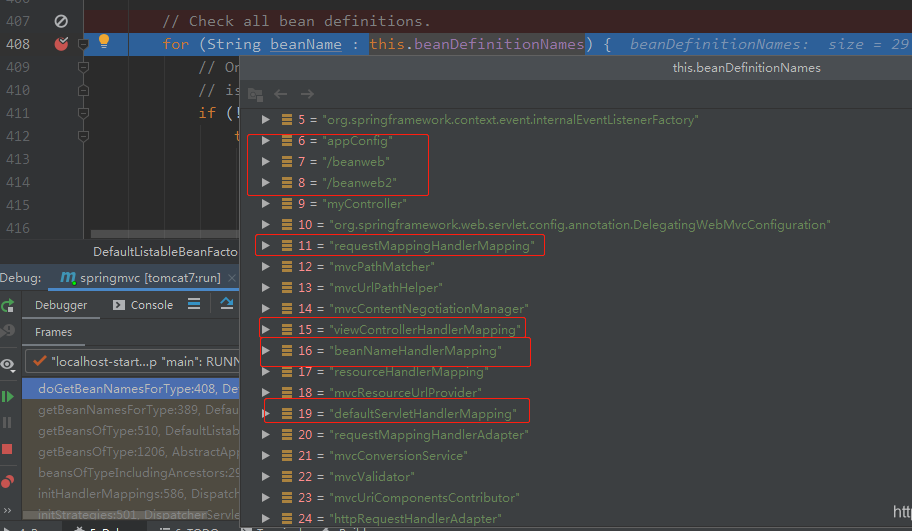Close the springmvc [tomcat7:run] debug tab

[x=232, y=278]
